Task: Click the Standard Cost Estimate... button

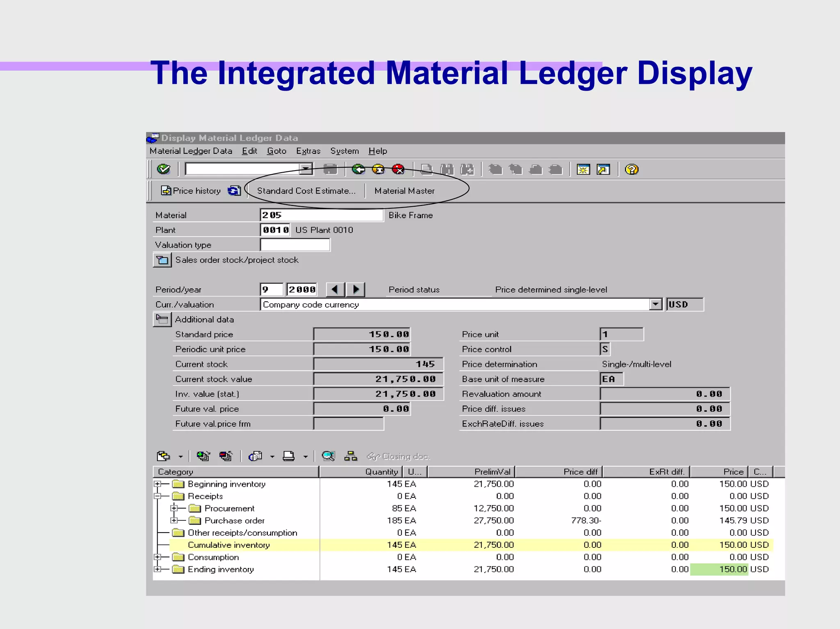Action: pos(306,191)
